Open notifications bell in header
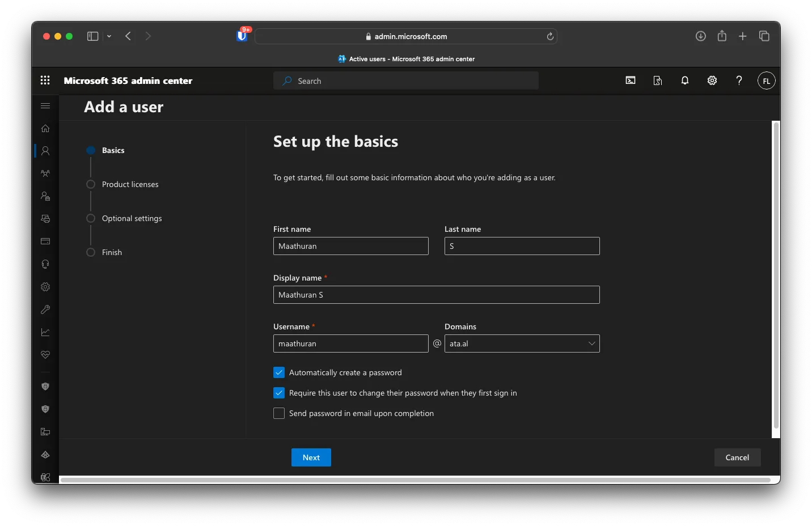Viewport: 812px width, 526px height. pos(685,80)
